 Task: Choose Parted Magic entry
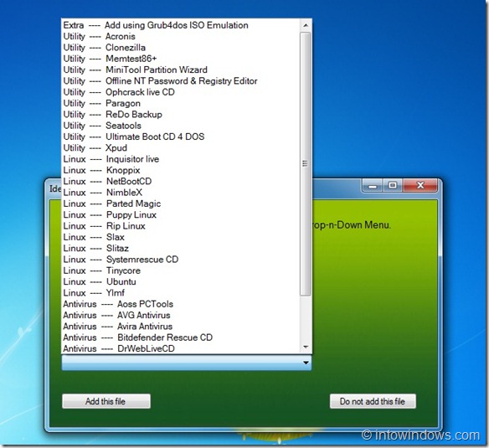181,203
